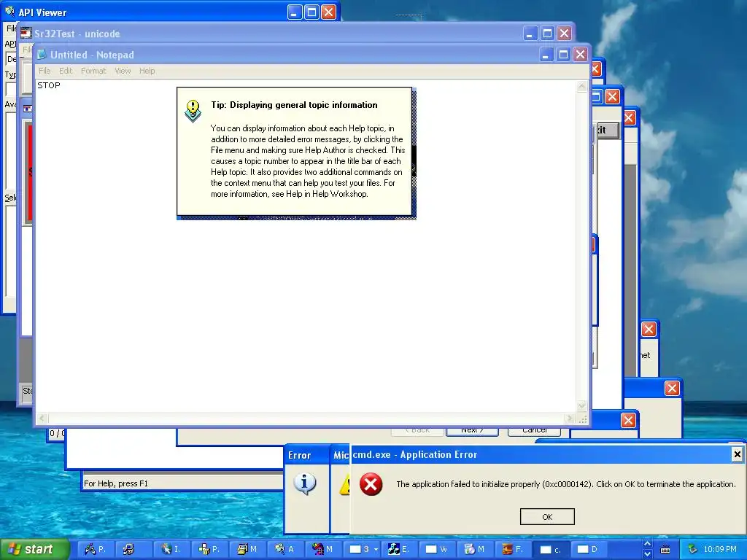Screen dimensions: 747x560
Task: Maximize the Untitled Notepad window
Action: 563,54
